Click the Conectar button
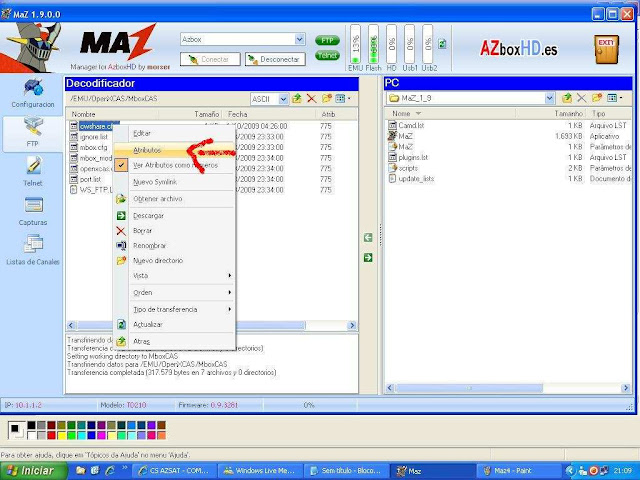The height and width of the screenshot is (480, 640). [x=210, y=59]
